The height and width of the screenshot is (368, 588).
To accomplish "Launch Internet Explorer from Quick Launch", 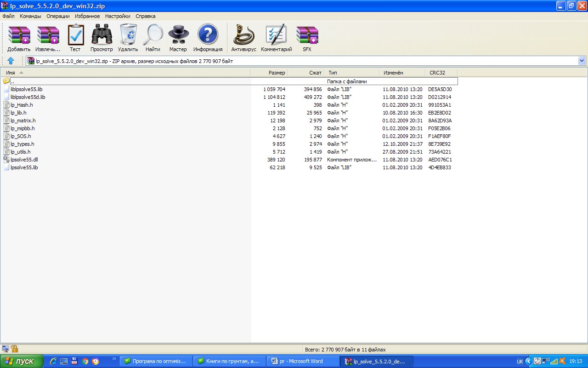I will (x=53, y=362).
